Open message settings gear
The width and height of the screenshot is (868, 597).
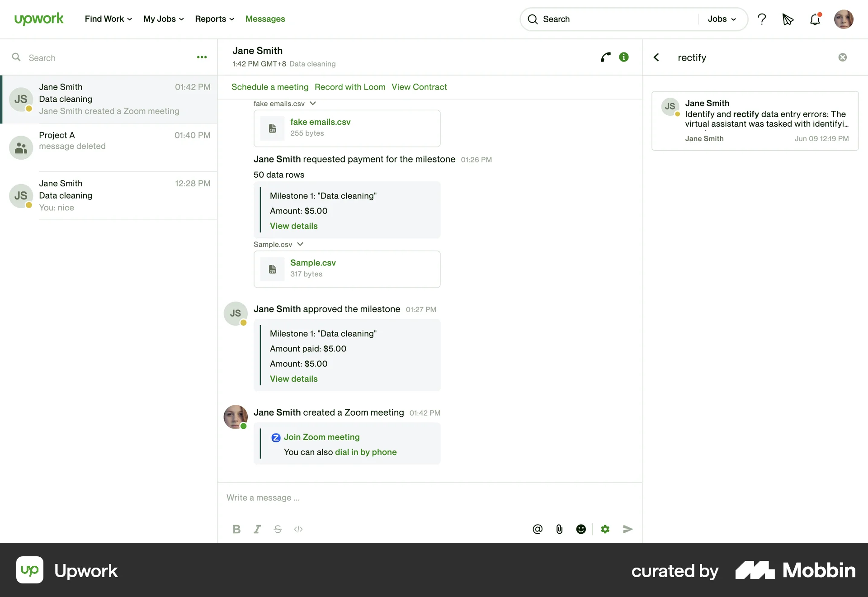tap(605, 529)
